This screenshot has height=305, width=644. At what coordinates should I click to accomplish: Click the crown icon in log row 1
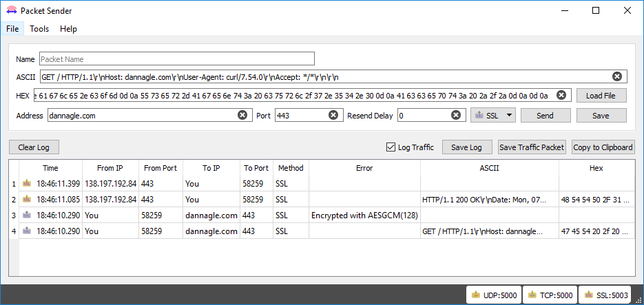(x=27, y=183)
